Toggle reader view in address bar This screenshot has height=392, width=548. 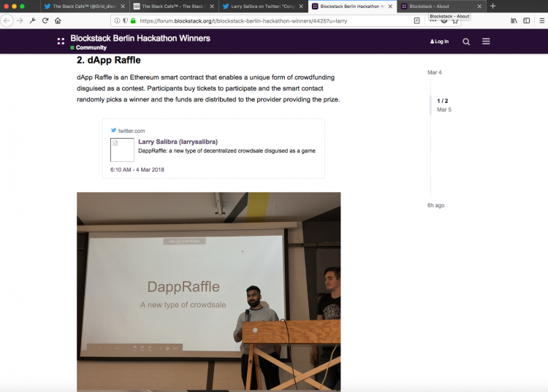point(416,21)
